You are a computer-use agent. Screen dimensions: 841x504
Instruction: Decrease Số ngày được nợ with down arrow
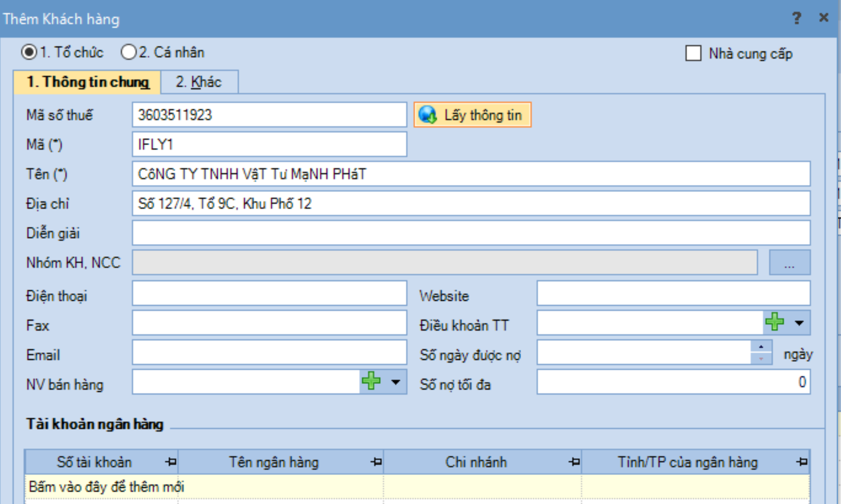pos(761,358)
